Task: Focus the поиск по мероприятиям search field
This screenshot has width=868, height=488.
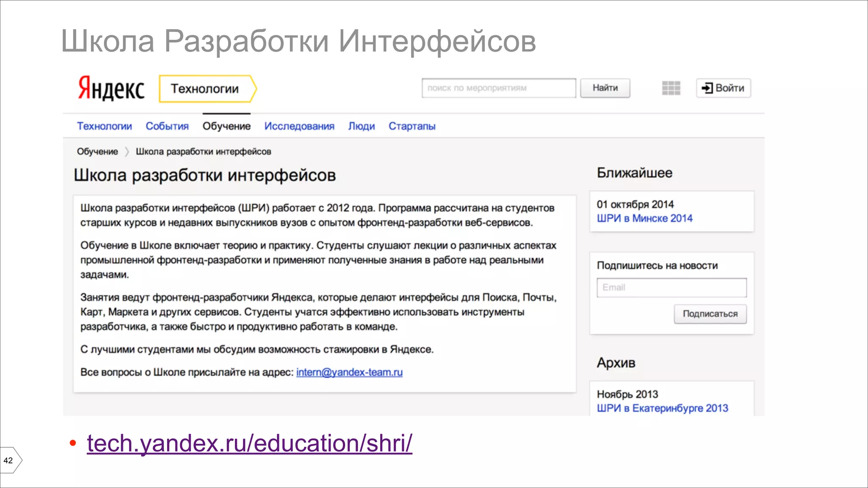Action: (499, 88)
